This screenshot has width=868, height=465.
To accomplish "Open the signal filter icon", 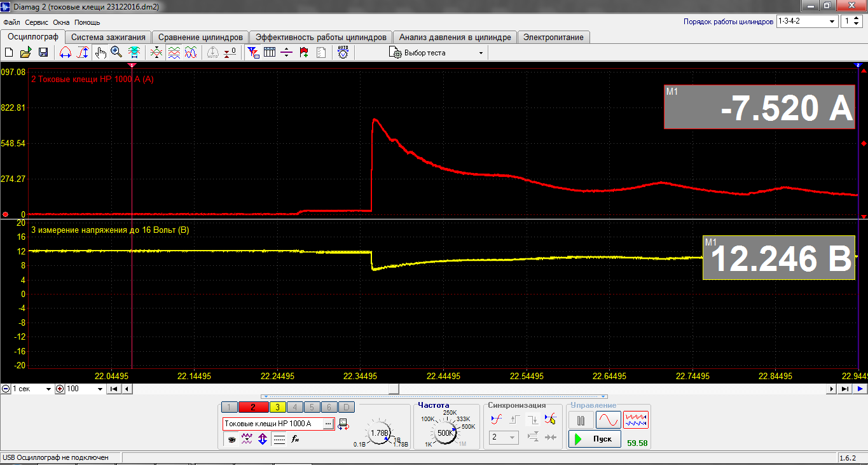I will [x=253, y=53].
